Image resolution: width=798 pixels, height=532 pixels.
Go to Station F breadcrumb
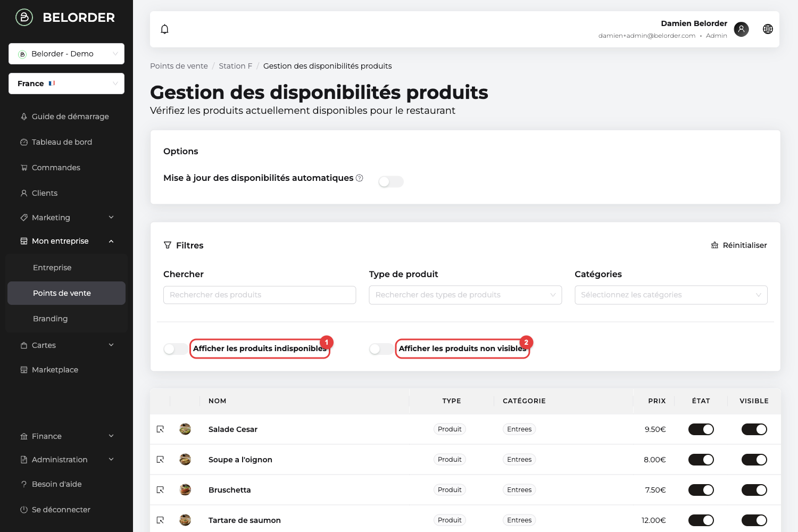(236, 66)
